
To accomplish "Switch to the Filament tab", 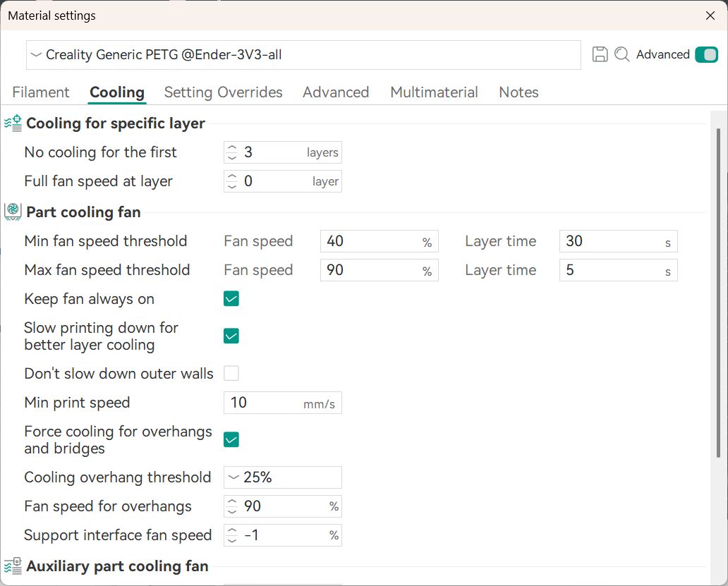I will [x=41, y=92].
